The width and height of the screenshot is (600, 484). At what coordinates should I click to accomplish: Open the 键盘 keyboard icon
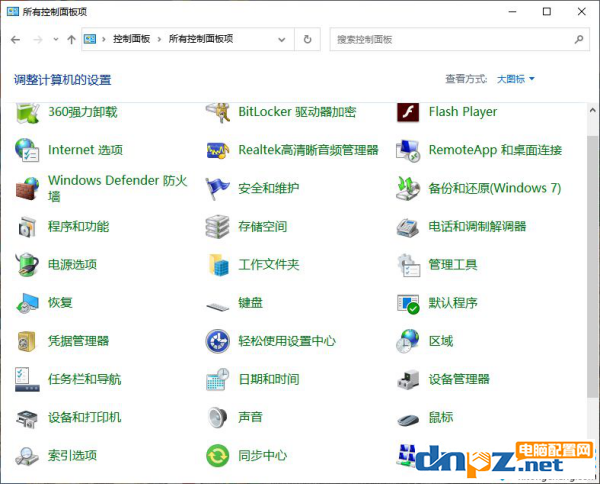[217, 306]
